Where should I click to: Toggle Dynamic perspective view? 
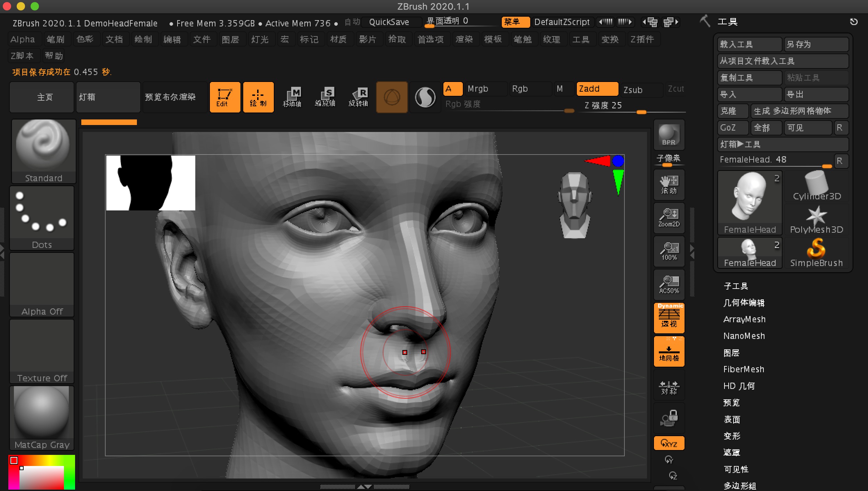pyautogui.click(x=669, y=318)
